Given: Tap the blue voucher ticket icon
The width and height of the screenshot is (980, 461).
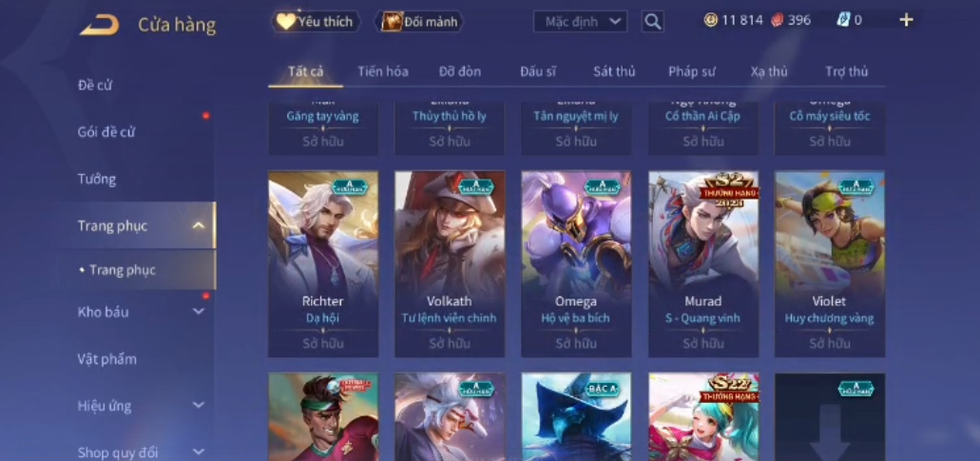Looking at the screenshot, I should 843,20.
